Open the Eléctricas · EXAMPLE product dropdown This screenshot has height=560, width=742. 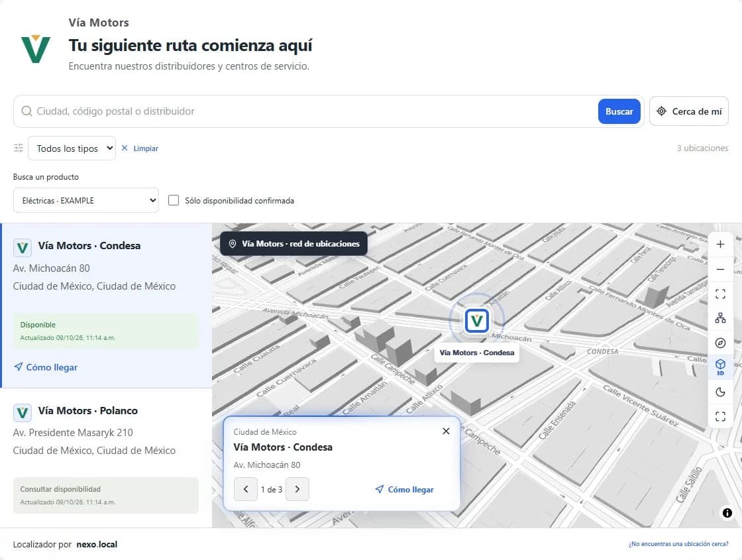(86, 200)
